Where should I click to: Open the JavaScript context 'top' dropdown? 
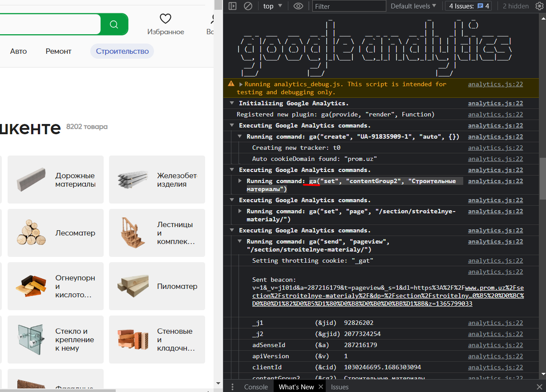click(x=273, y=6)
